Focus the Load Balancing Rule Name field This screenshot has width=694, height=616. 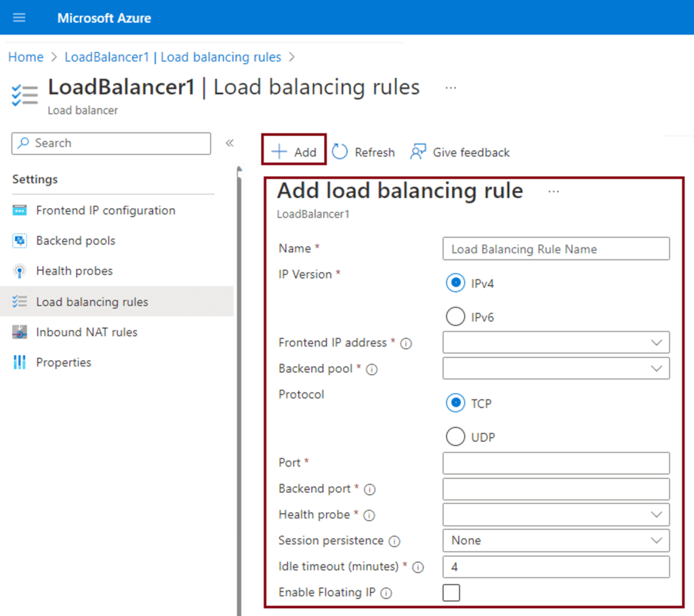pyautogui.click(x=556, y=249)
